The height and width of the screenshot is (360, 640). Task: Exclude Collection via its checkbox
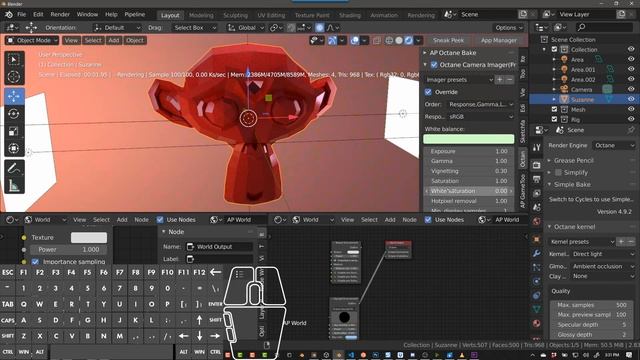[x=554, y=49]
